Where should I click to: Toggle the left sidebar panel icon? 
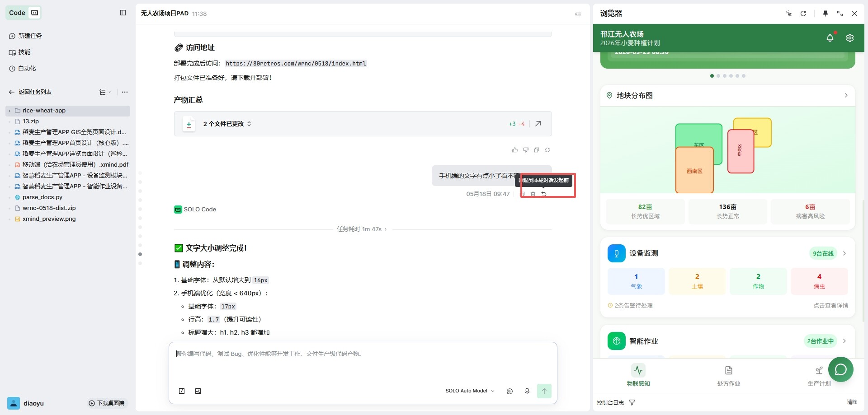pos(123,13)
